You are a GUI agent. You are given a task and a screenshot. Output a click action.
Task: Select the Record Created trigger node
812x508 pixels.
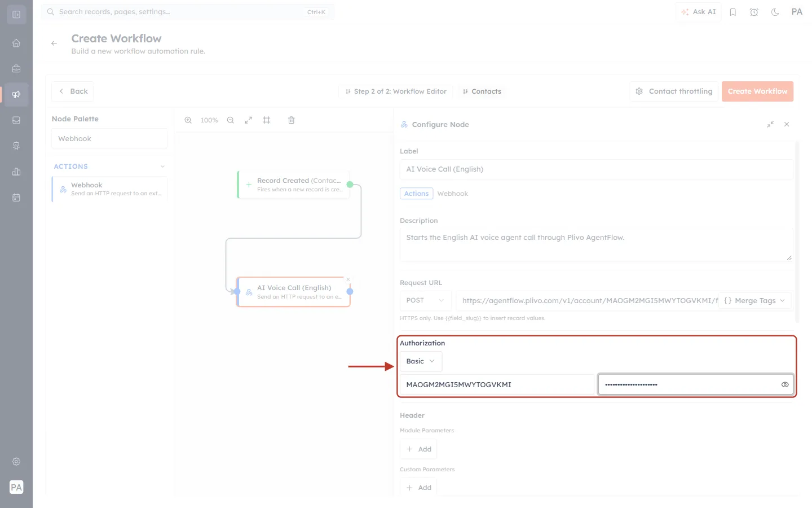point(293,185)
